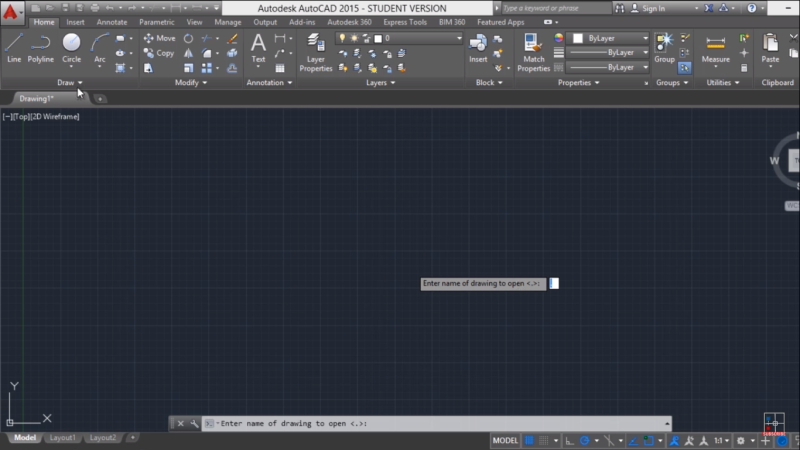Switch to the Annotate ribbon tab

[x=112, y=22]
